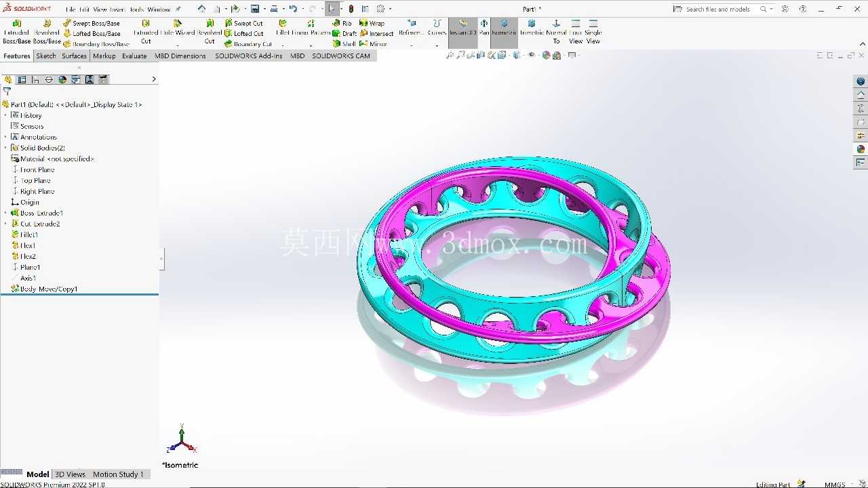The width and height of the screenshot is (868, 488).
Task: Select the Lofted Boss/Base tool
Action: [x=92, y=33]
